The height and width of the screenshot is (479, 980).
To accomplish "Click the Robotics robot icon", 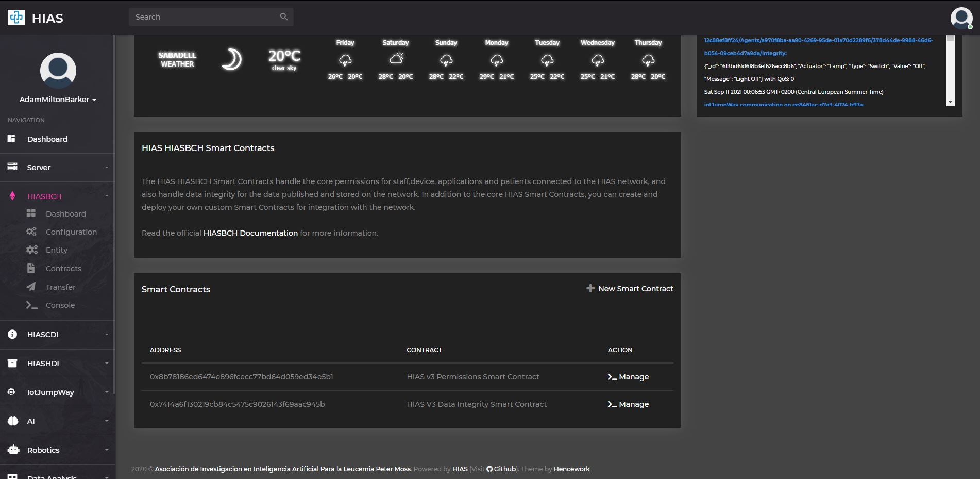I will 13,450.
